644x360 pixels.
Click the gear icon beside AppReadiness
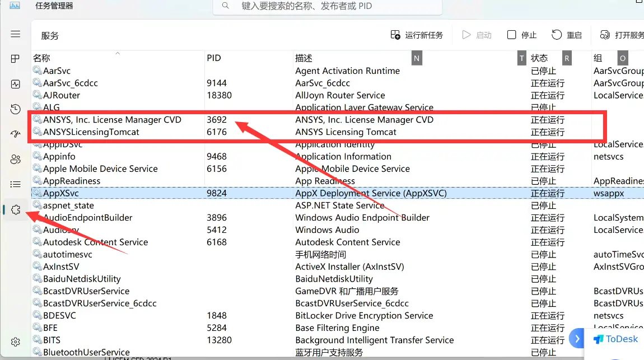pyautogui.click(x=37, y=181)
